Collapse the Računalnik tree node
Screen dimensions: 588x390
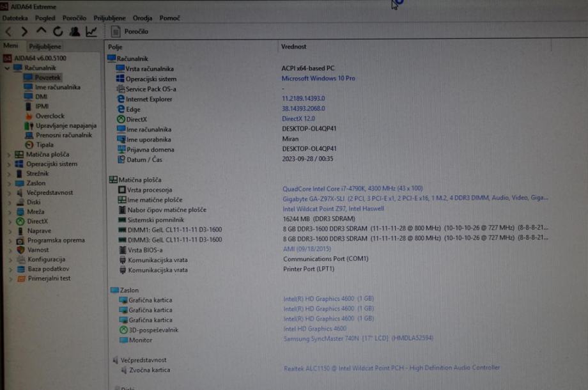tap(7, 68)
